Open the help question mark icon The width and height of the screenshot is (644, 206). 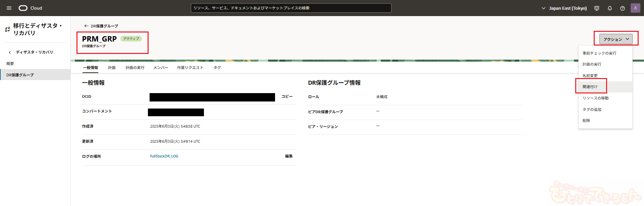point(623,8)
